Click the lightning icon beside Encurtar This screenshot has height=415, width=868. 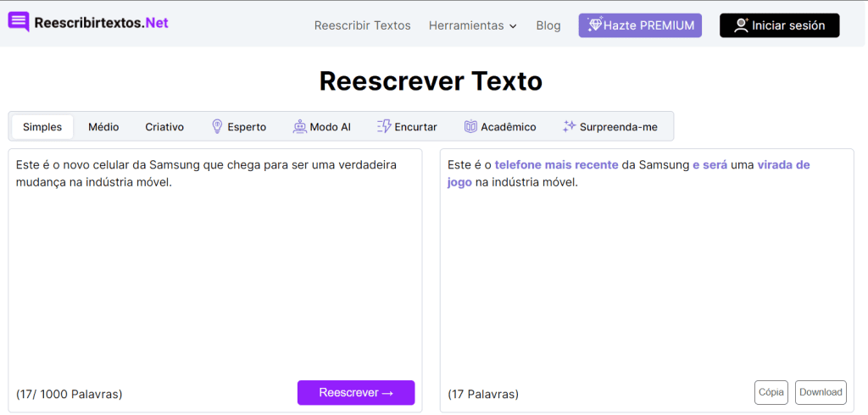pos(384,127)
